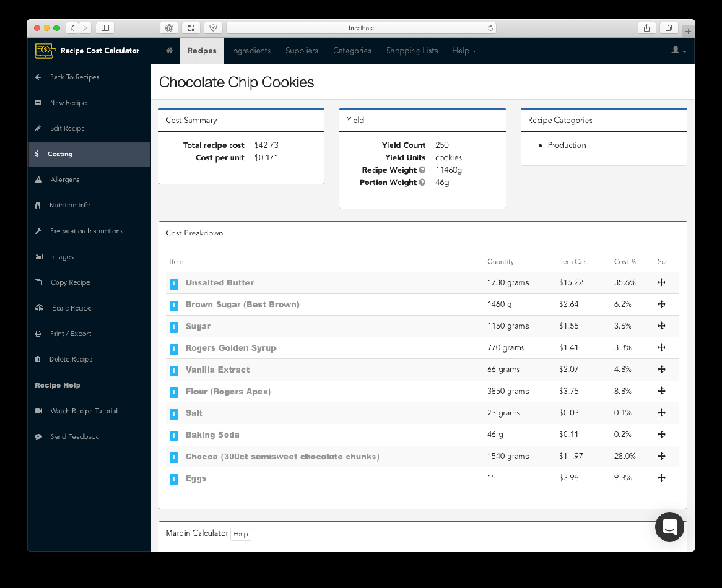Click info icon for Unsalted Butter

(174, 283)
